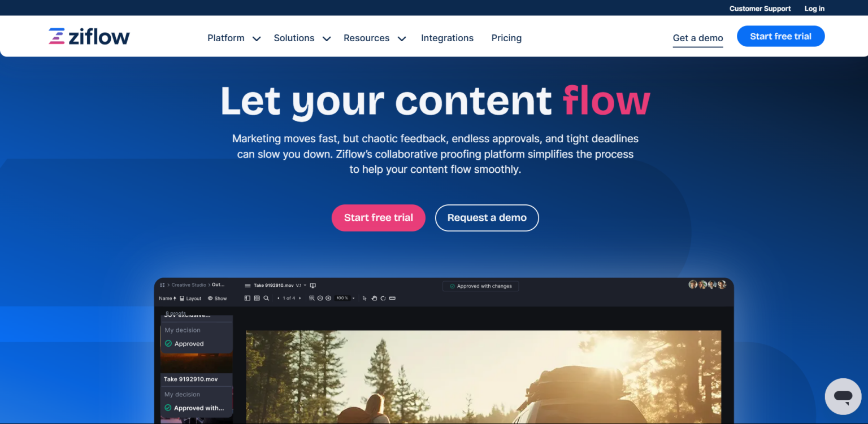Go to previous page arrow before '1 of 4'

coord(278,298)
